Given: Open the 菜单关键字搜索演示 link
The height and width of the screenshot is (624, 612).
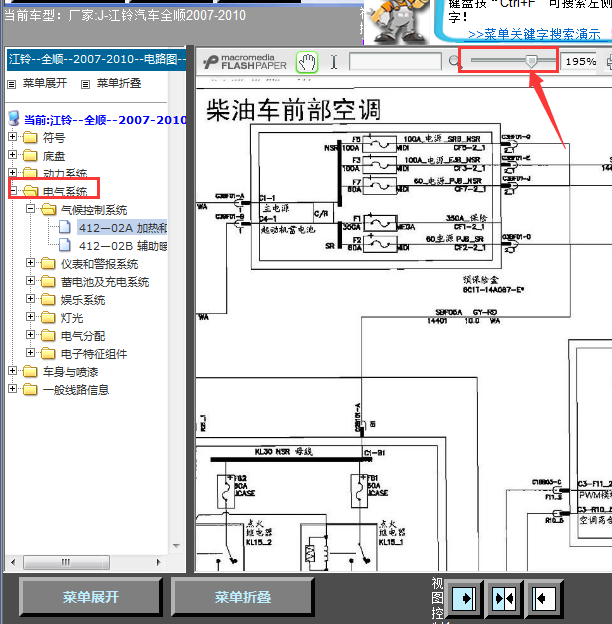Looking at the screenshot, I should 534,35.
